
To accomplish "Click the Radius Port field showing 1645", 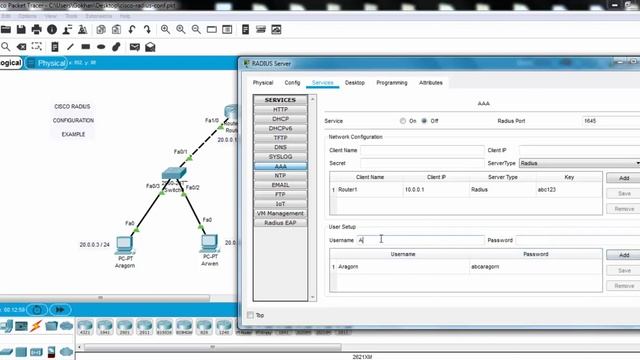I will (611, 121).
